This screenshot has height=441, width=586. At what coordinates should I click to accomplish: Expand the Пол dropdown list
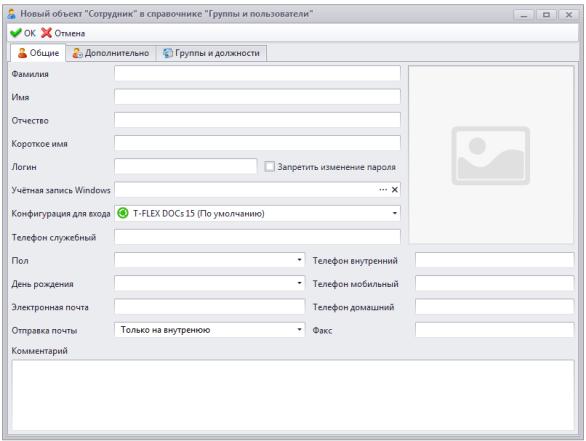tap(299, 260)
